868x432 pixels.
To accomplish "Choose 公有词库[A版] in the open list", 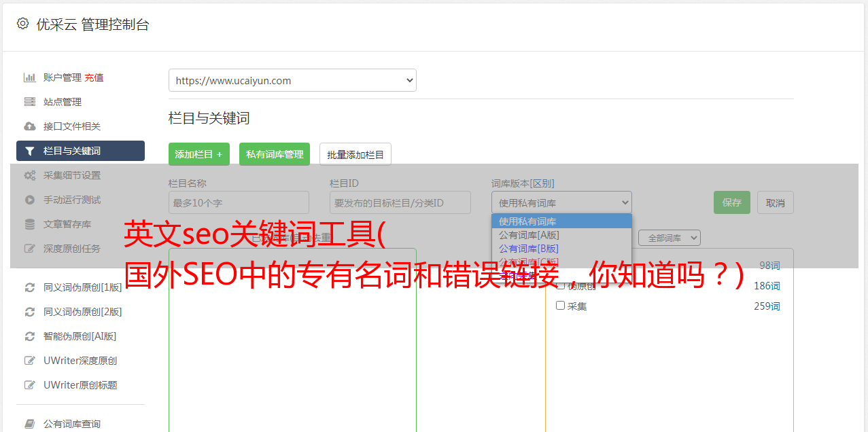I will click(561, 235).
